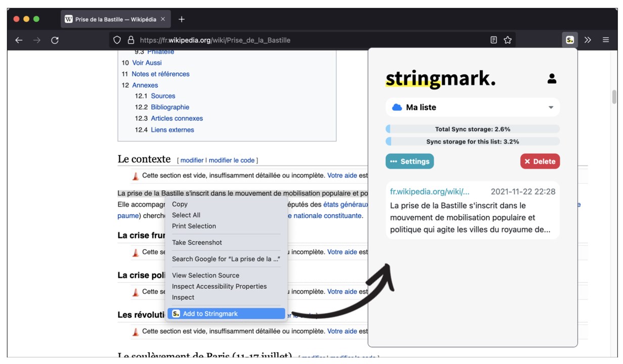Viewport: 623px width, 364px height.
Task: Click the Total Sync storage progress bar
Action: coord(472,129)
